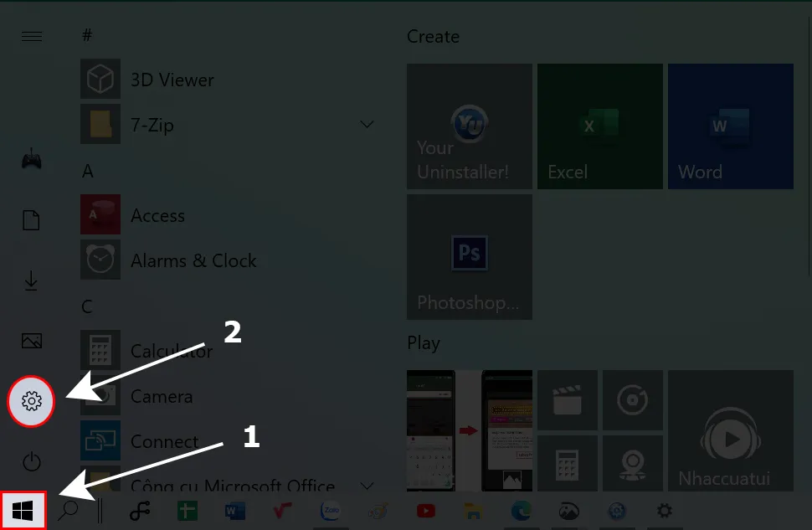
Task: Launch the Alarms & Clock app
Action: point(193,260)
